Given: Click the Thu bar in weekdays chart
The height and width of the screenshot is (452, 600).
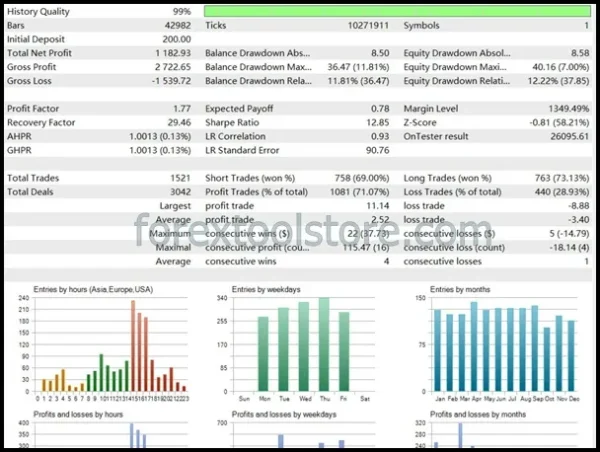Looking at the screenshot, I should pos(324,344).
